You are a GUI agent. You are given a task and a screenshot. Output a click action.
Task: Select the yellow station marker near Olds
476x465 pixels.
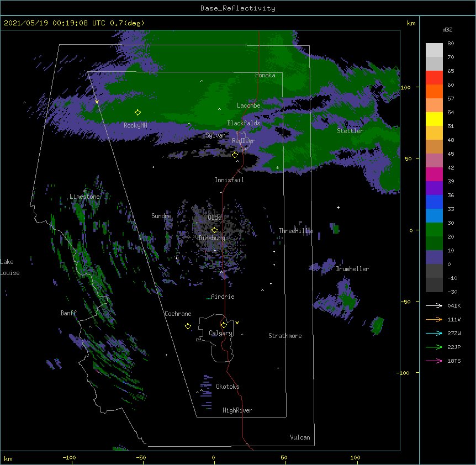pos(214,230)
